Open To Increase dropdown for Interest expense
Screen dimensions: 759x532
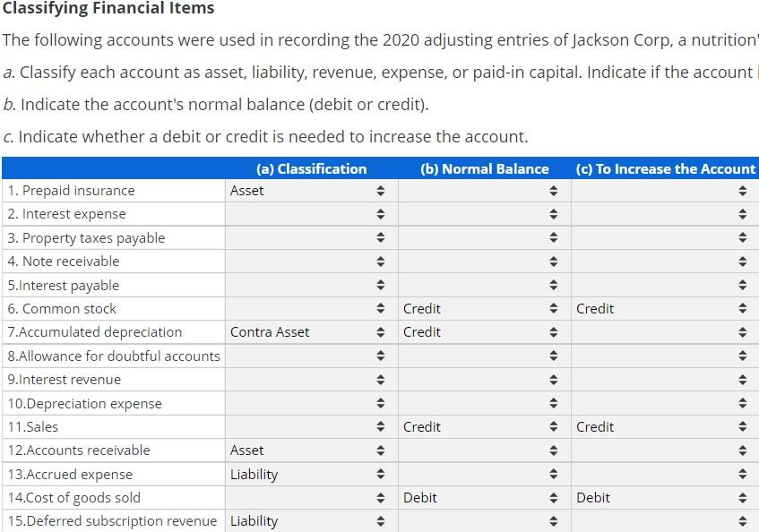point(665,214)
